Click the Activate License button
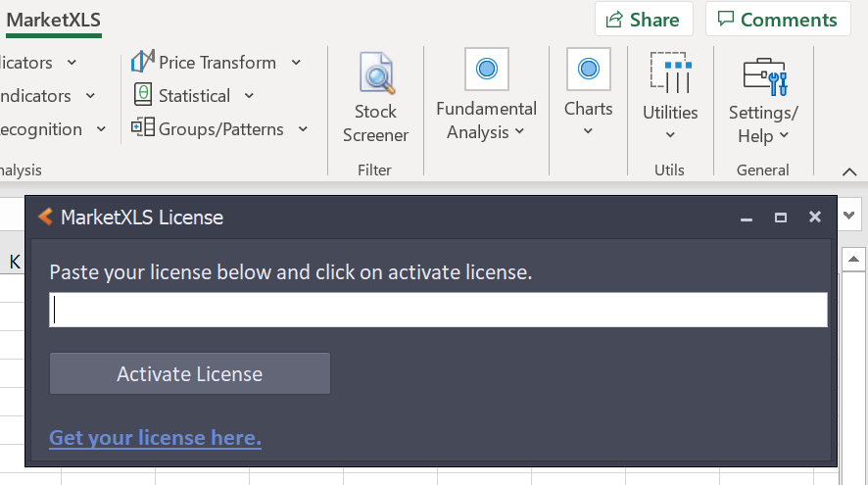This screenshot has width=868, height=485. pyautogui.click(x=190, y=373)
